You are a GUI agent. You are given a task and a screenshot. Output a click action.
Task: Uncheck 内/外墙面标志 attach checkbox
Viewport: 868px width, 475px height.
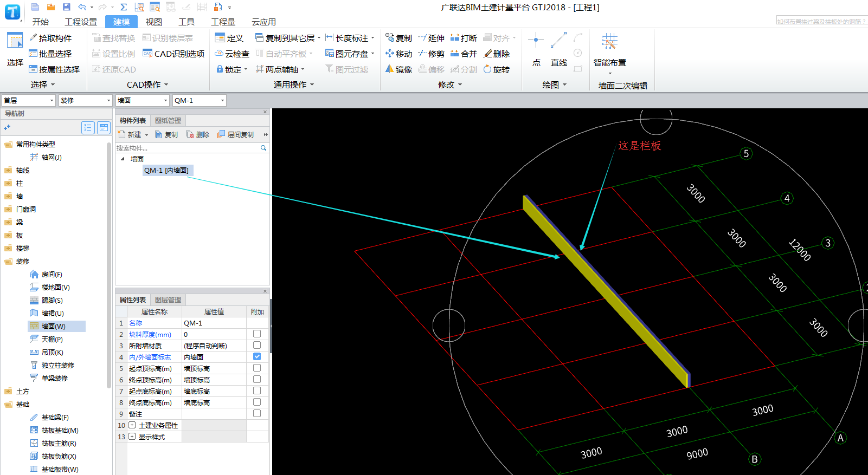coord(257,356)
